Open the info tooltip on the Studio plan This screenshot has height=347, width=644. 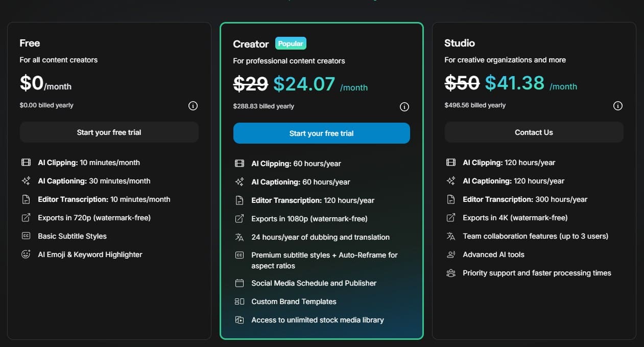pos(617,106)
